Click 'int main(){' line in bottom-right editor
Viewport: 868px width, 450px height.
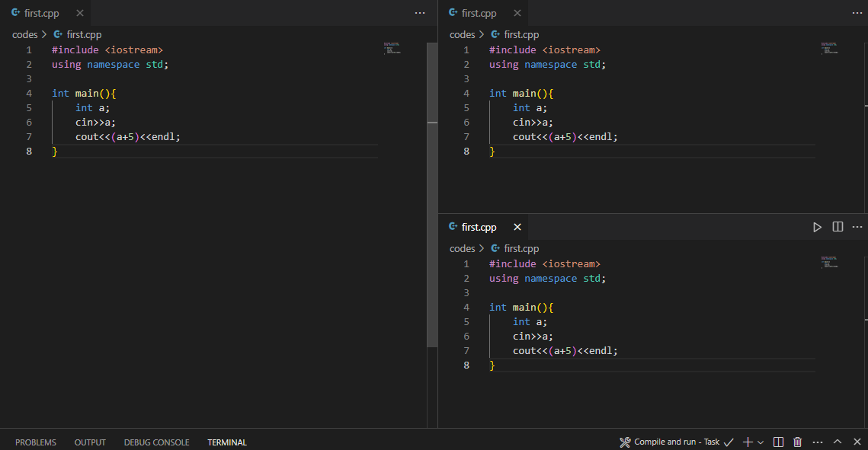pyautogui.click(x=521, y=308)
